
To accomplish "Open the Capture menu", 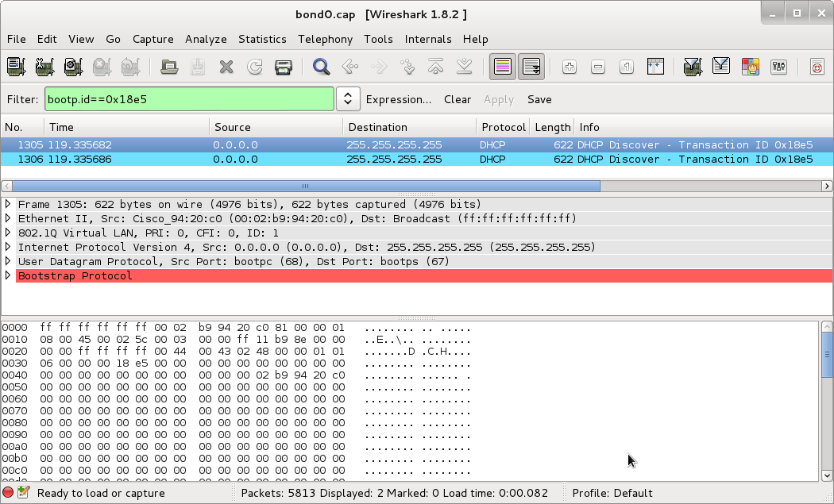I will tap(153, 39).
